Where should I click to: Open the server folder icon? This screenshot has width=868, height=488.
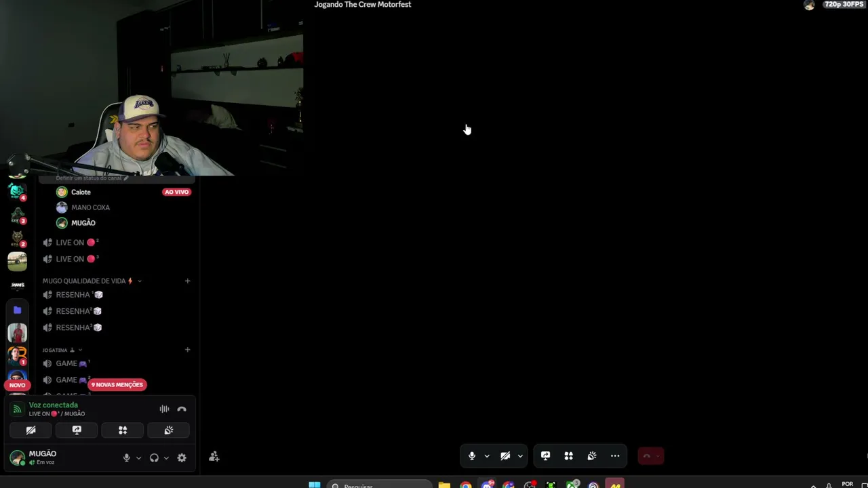(x=17, y=310)
